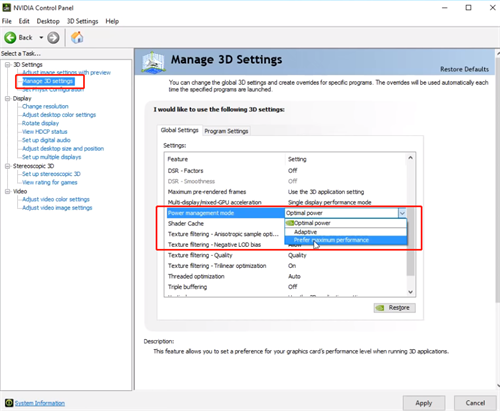Click NVIDIA icon on Restore button
The height and width of the screenshot is (411, 500).
(380, 308)
